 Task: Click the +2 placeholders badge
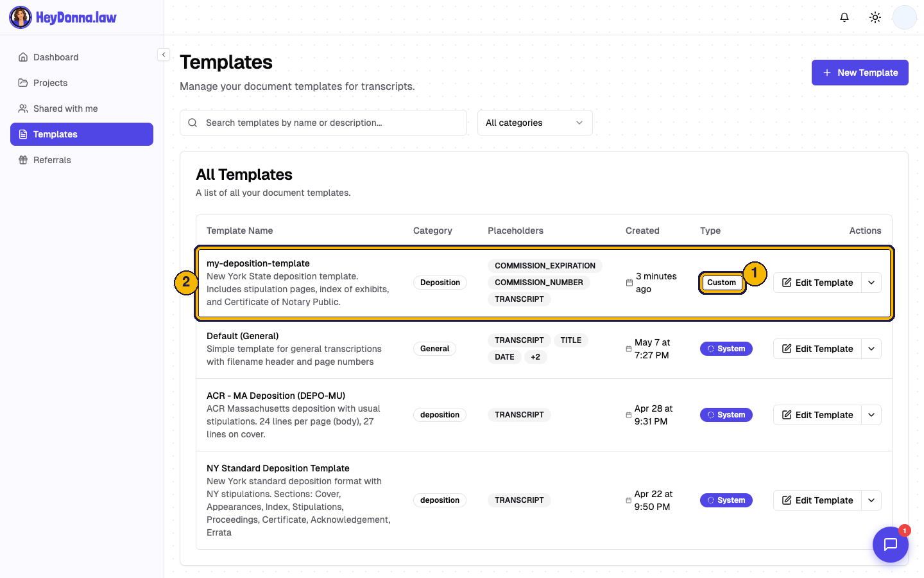tap(536, 357)
